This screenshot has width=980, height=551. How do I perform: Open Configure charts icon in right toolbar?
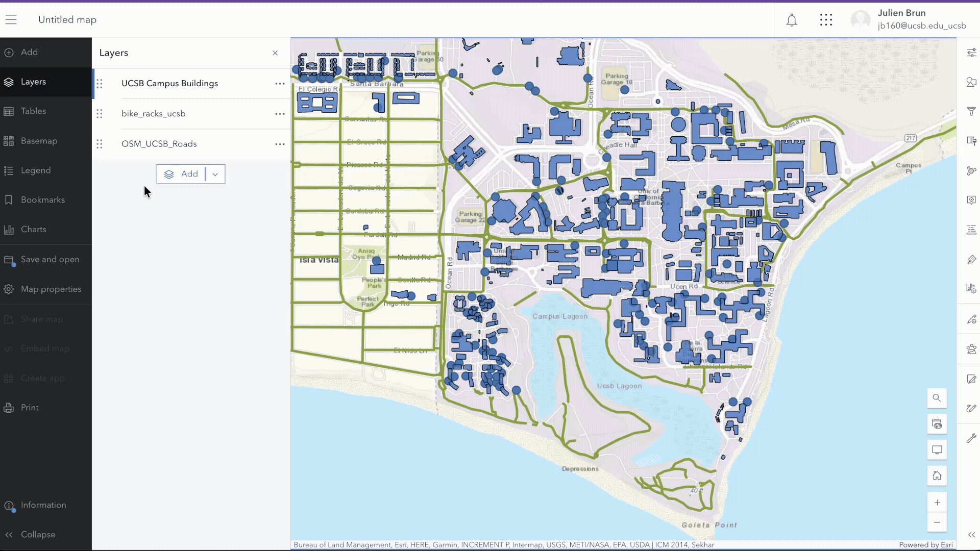point(971,288)
